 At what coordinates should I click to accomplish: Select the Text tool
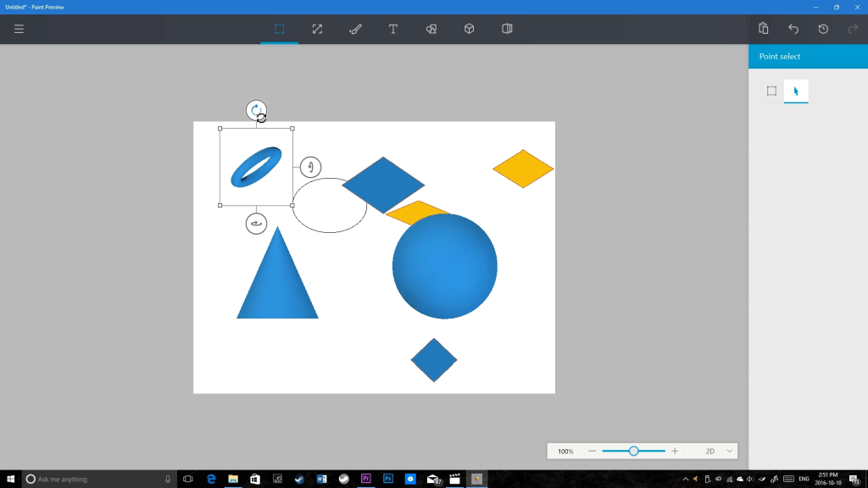pyautogui.click(x=393, y=29)
